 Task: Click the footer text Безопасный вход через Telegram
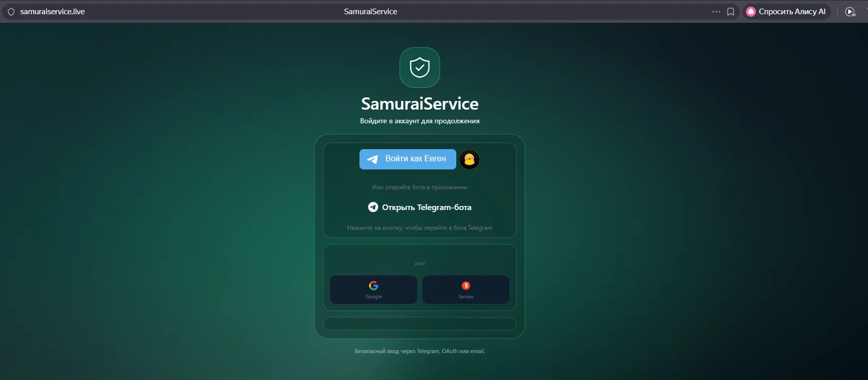tap(420, 351)
